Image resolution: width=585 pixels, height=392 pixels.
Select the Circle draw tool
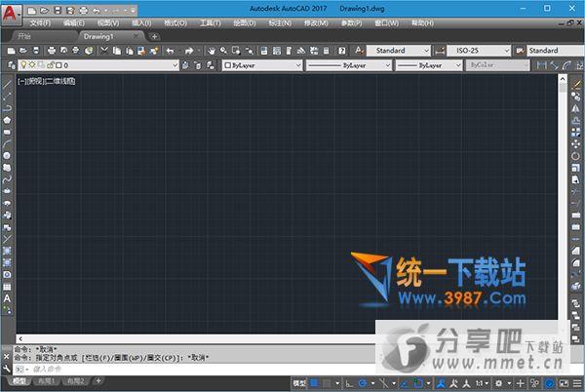pyautogui.click(x=7, y=156)
